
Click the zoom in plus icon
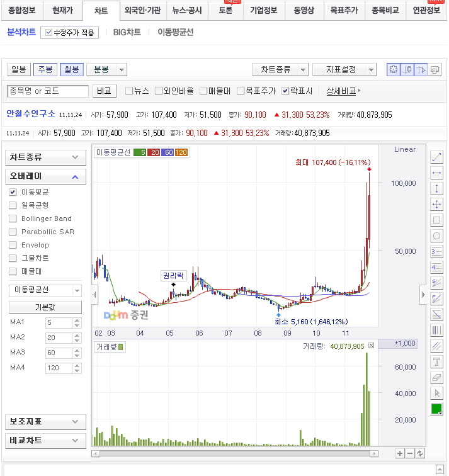coord(400,453)
